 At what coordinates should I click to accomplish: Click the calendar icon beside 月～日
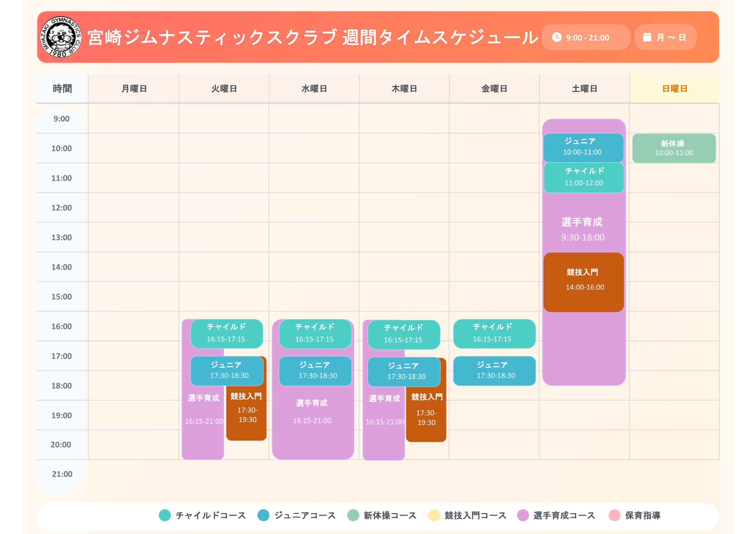(647, 37)
